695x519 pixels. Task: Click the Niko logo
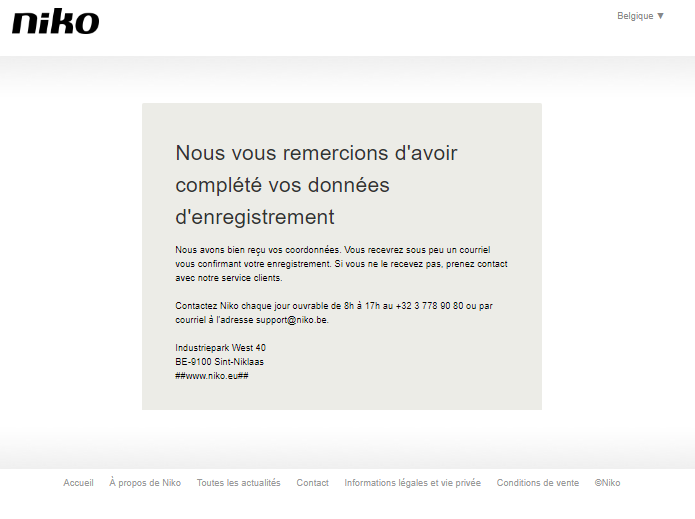tap(55, 21)
